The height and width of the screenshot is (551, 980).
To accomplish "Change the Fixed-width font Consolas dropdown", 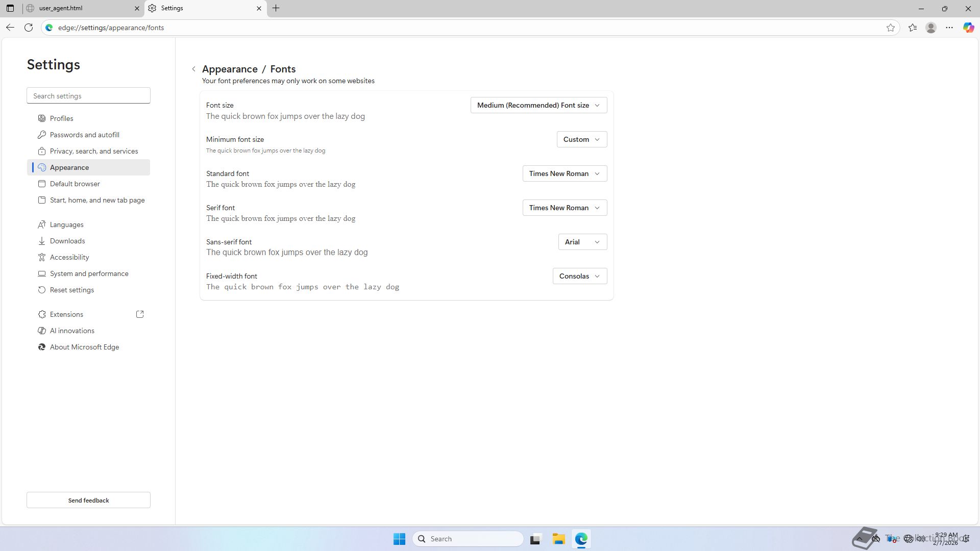I will (x=579, y=276).
